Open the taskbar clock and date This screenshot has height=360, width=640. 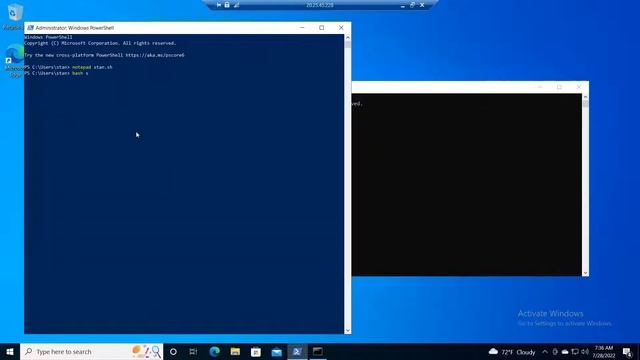[x=604, y=352]
